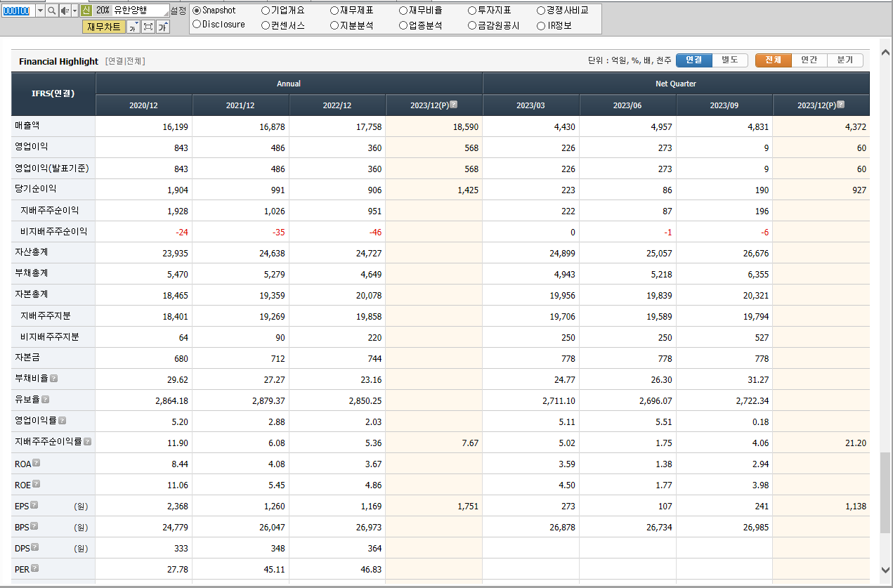Click the 2022/12 column header

coord(337,105)
